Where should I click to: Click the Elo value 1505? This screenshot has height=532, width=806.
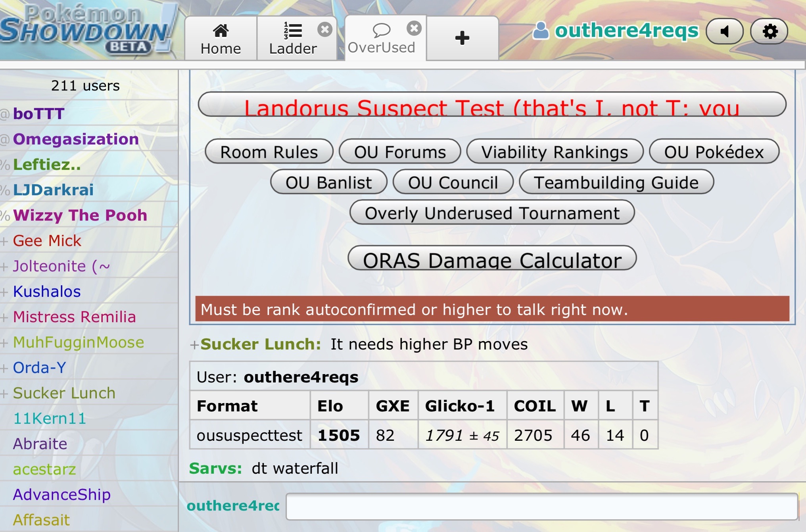pos(339,435)
